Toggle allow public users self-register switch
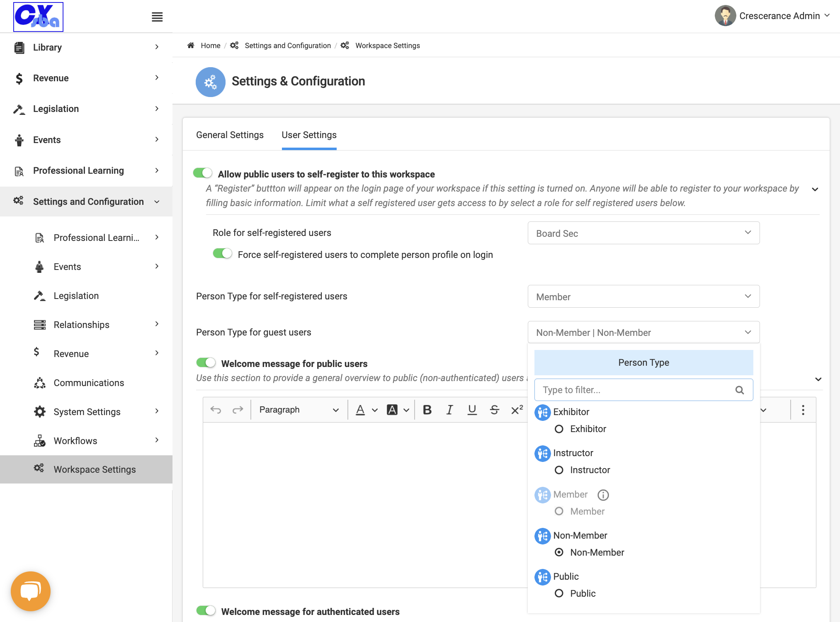This screenshot has height=622, width=840. 203,173
